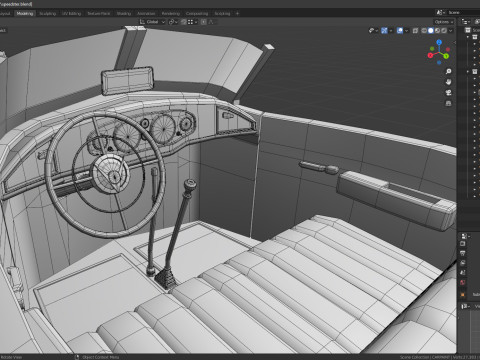Open the viewport Options dropdown
Screen dimensions: 480x360
444,22
